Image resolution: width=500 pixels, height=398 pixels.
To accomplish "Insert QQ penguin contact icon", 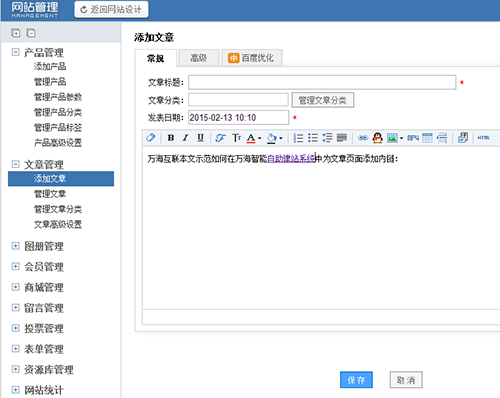I will [377, 138].
